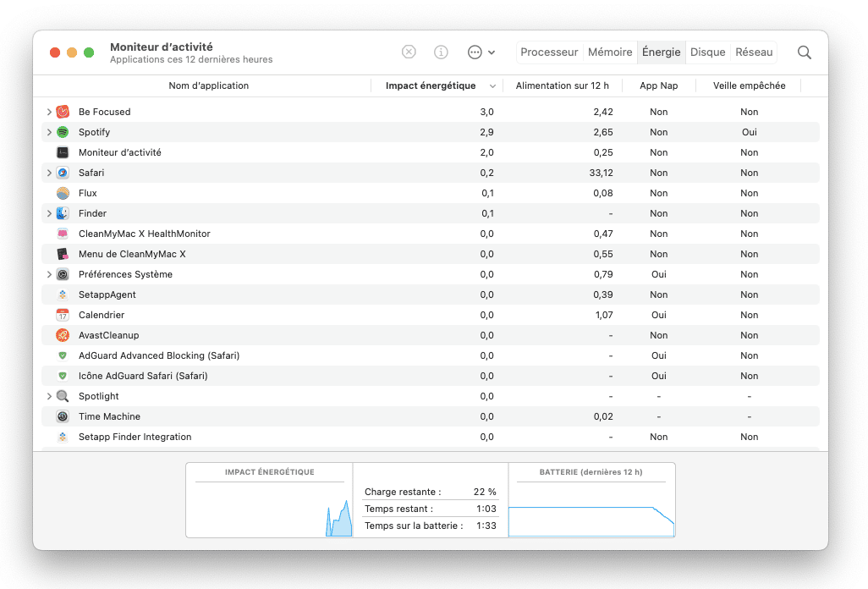The image size is (868, 589).
Task: Click the Finder face icon
Action: tap(63, 213)
